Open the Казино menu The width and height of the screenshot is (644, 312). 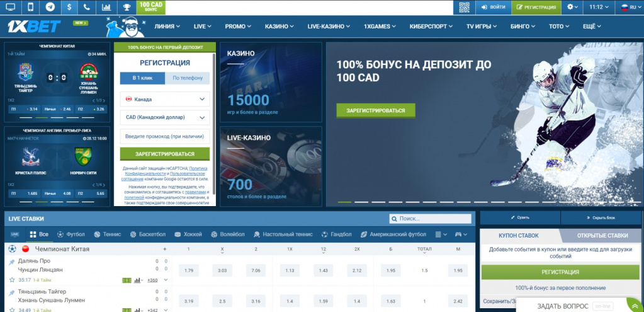[x=280, y=26]
